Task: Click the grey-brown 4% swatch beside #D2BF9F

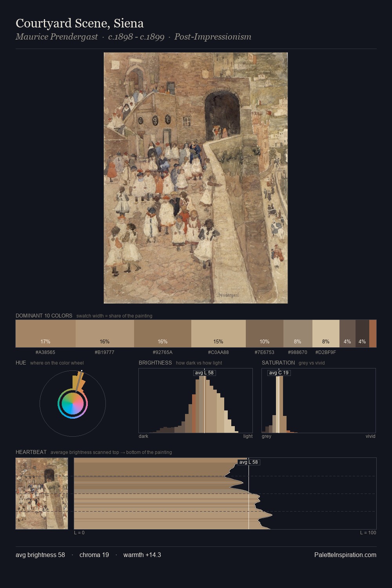Action: pyautogui.click(x=347, y=334)
